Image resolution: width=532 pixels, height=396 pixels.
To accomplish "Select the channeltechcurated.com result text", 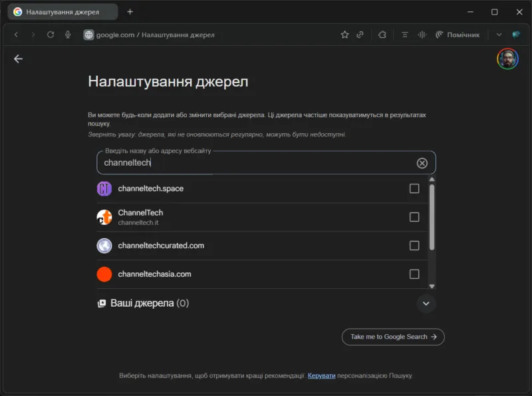I will click(161, 246).
